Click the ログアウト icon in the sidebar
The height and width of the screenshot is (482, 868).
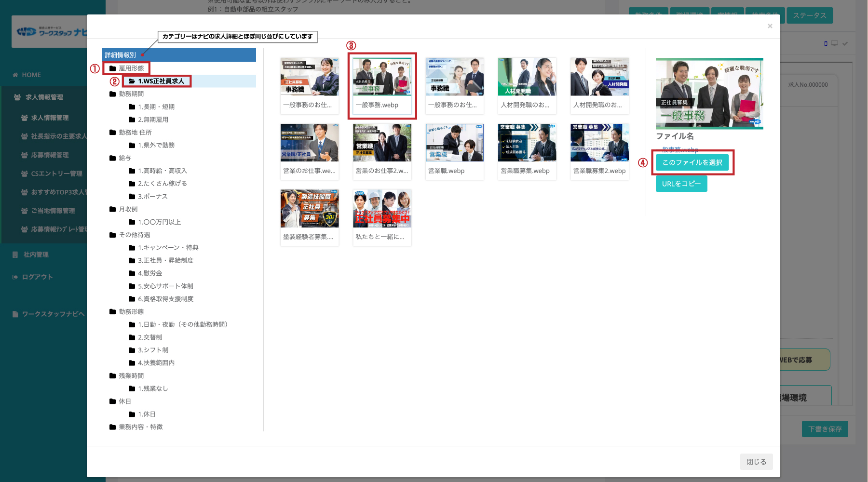(15, 277)
